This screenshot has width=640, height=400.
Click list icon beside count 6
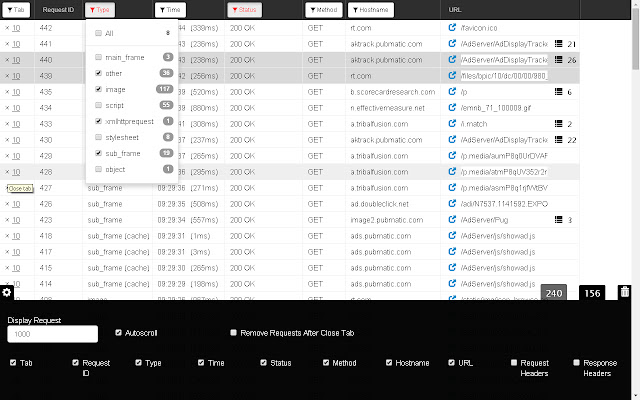(558, 92)
